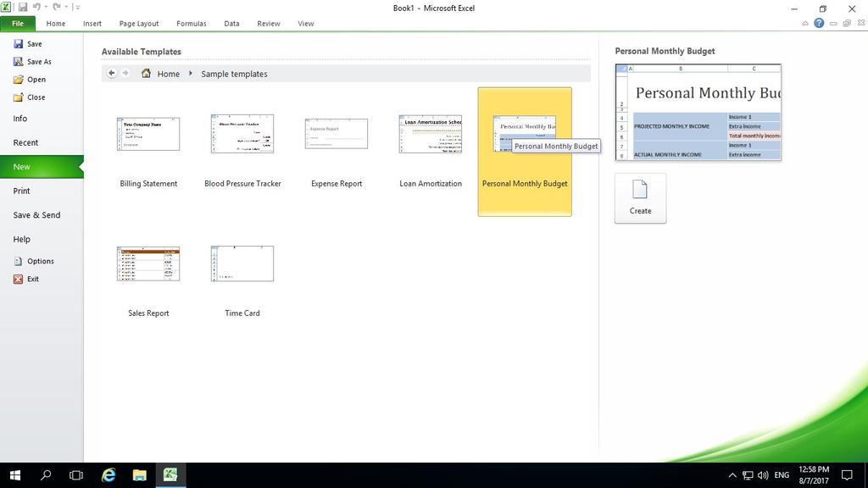The height and width of the screenshot is (488, 868).
Task: Open the Undo history dropdown arrow
Action: tap(46, 7)
